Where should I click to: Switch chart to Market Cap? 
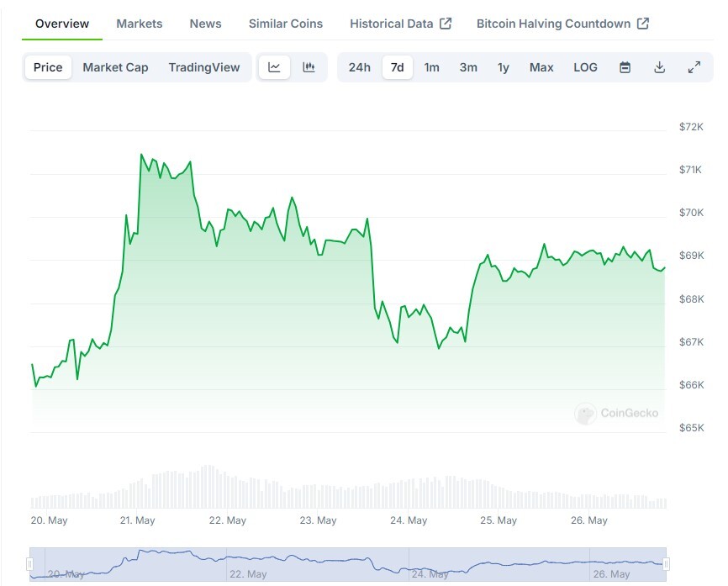click(x=115, y=67)
